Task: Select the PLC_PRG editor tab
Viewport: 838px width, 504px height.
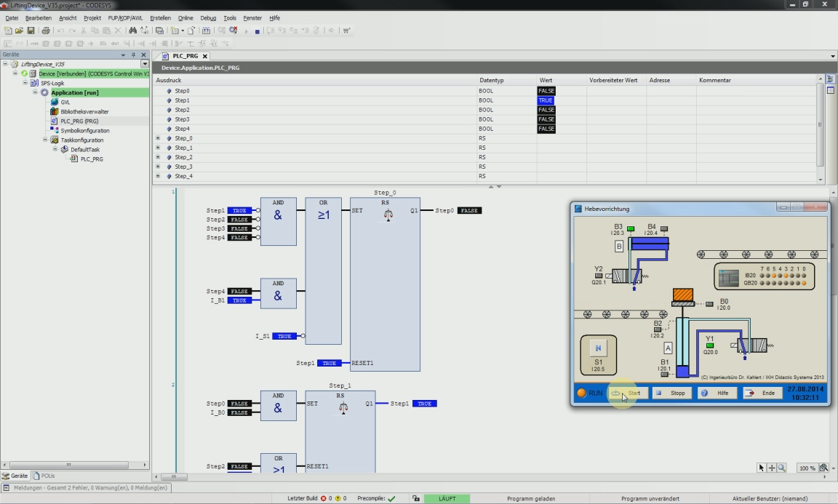Action: 185,55
